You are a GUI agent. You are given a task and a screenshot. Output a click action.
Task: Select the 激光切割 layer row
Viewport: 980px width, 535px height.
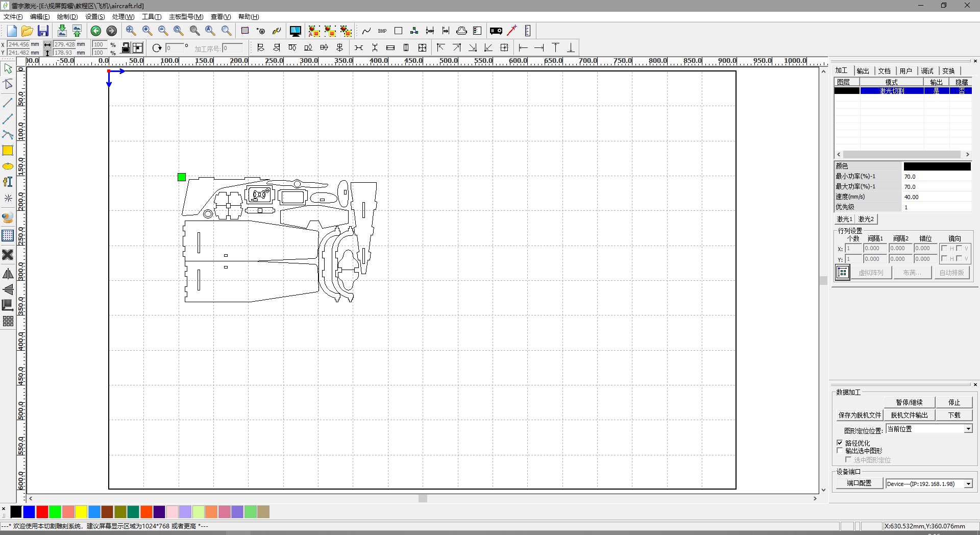903,91
